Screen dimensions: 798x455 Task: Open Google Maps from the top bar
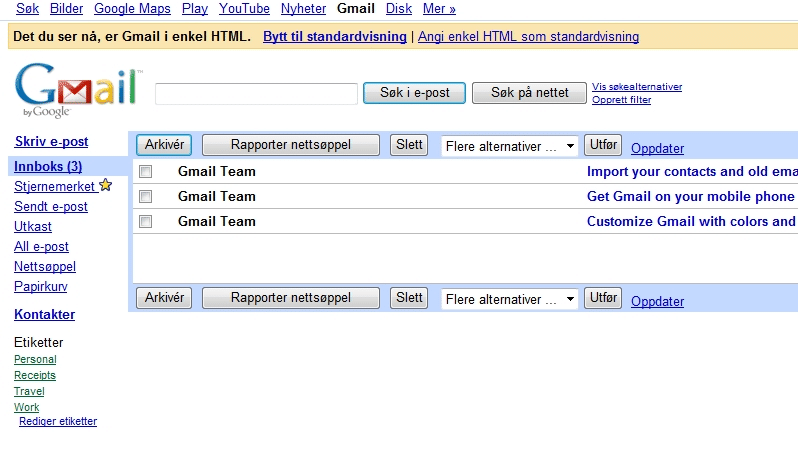pyautogui.click(x=133, y=9)
